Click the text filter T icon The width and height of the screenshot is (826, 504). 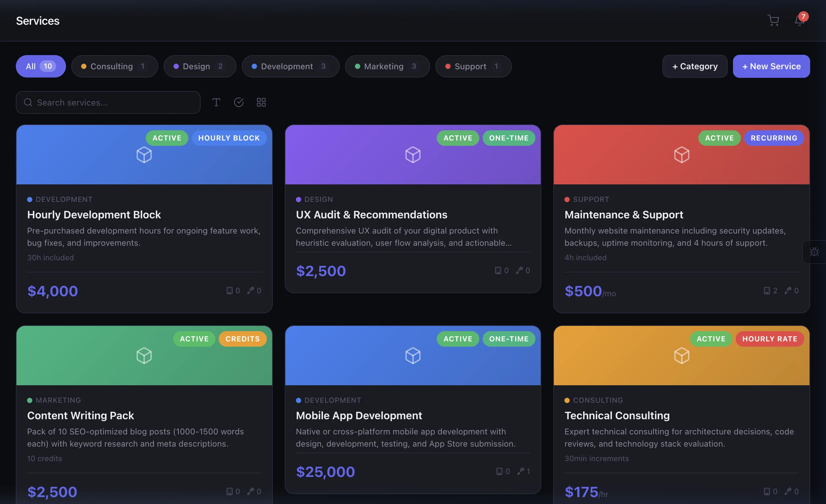[x=216, y=102]
